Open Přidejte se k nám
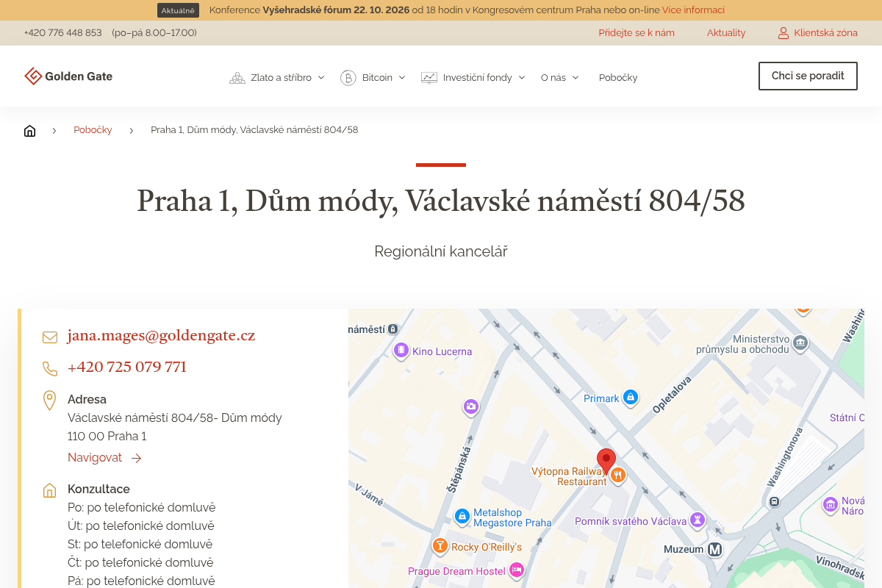 pyautogui.click(x=637, y=33)
